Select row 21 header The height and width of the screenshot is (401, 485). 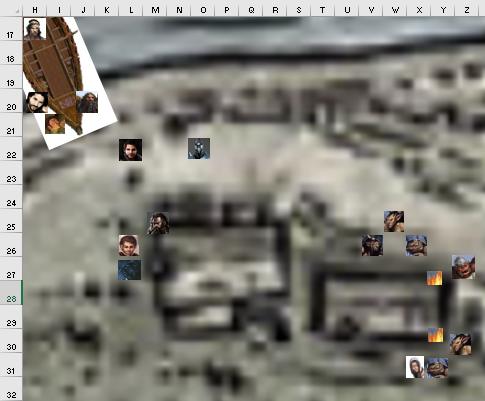[11, 125]
